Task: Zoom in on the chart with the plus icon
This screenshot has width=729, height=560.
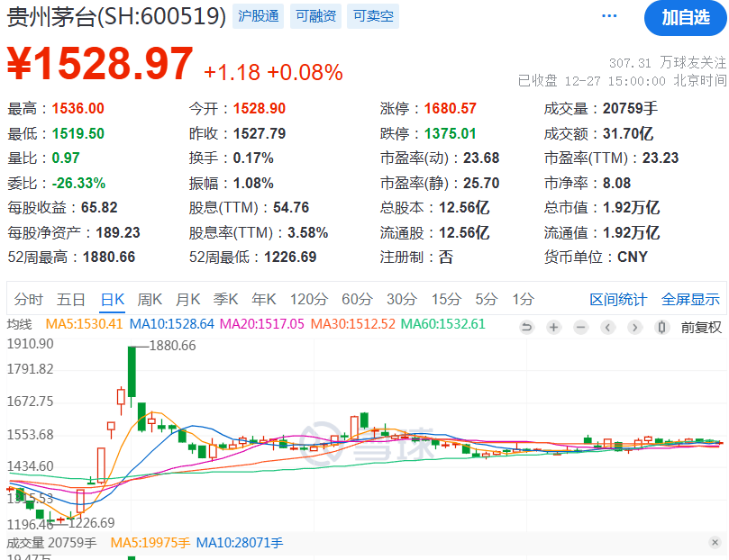Action: [x=553, y=327]
